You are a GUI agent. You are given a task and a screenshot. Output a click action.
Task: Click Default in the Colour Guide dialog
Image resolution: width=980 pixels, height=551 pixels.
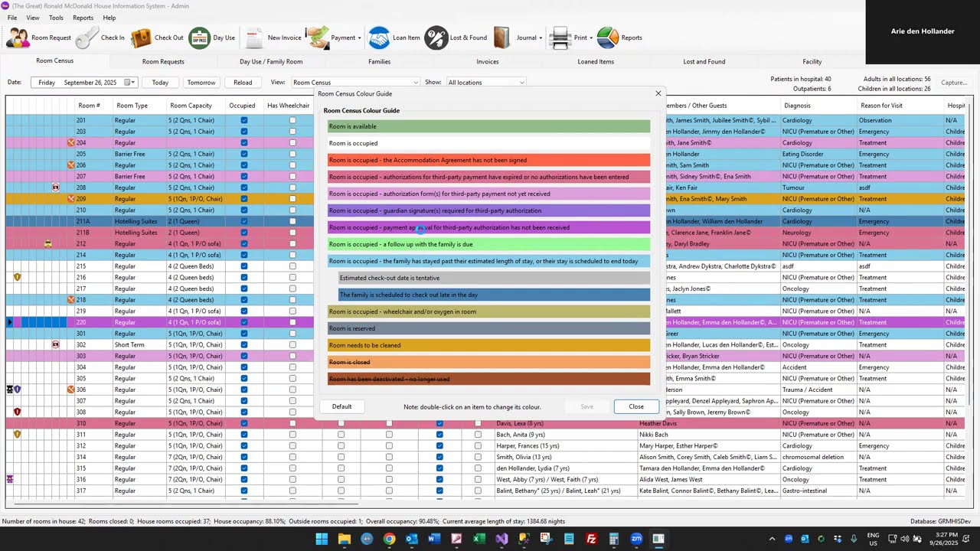coord(342,406)
